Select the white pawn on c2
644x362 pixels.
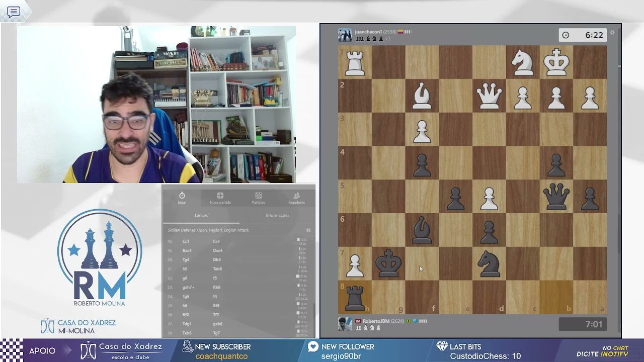[x=523, y=97]
